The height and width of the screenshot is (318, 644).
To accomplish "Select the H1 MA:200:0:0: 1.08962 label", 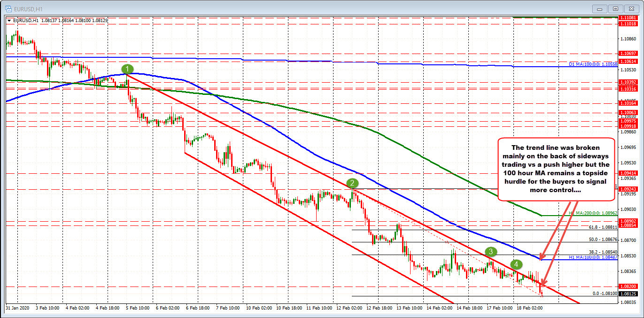I will point(593,212).
